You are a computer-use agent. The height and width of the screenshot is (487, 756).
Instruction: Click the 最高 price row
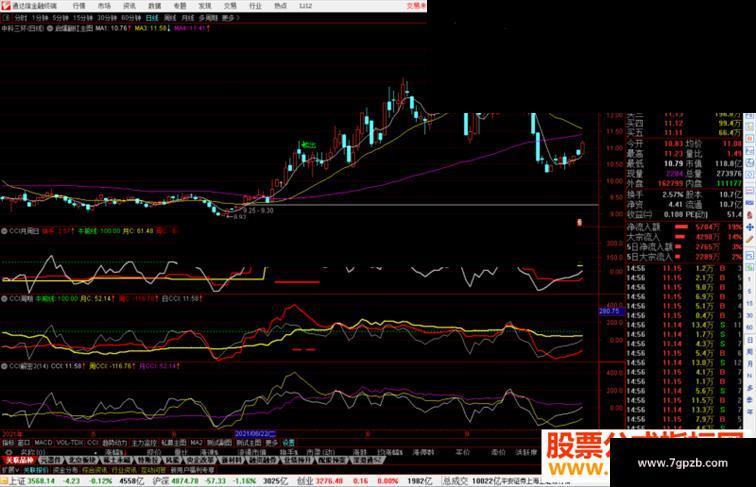(655, 154)
